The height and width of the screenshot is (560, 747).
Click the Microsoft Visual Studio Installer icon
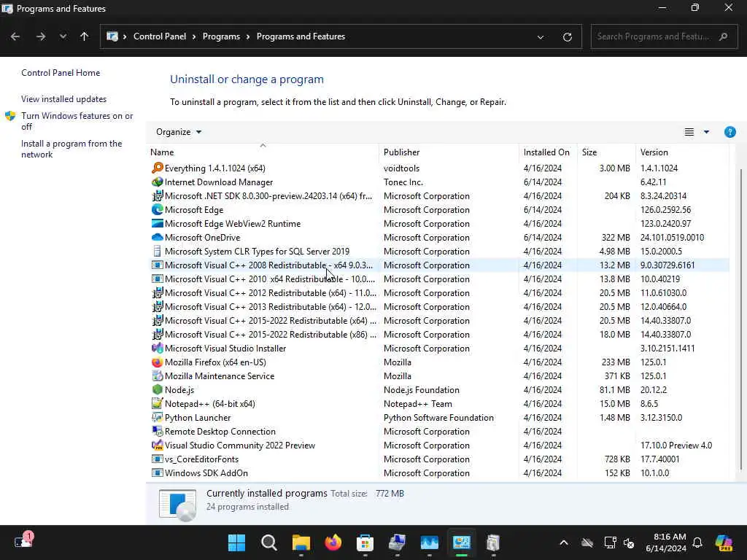[158, 348]
